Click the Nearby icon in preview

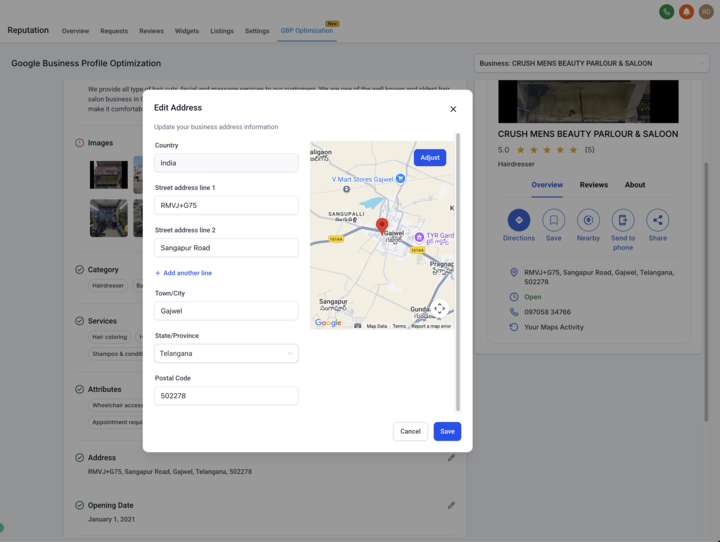(588, 220)
